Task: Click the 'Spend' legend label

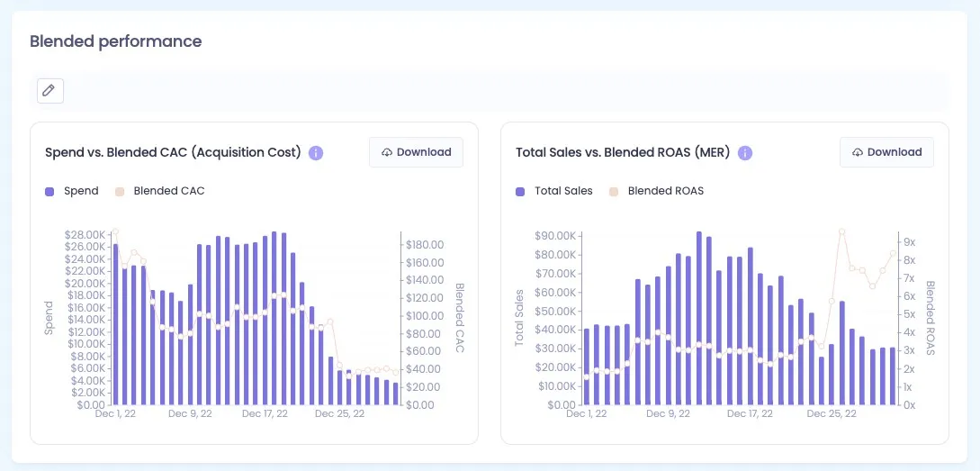Action: point(81,192)
